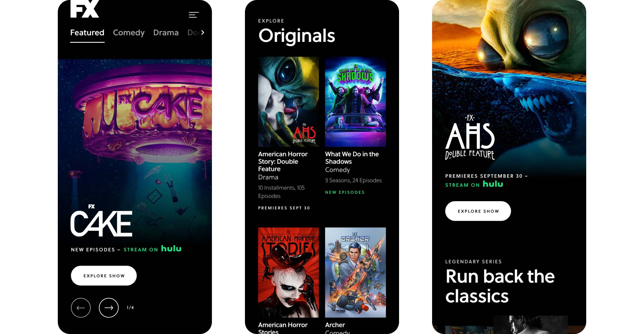Click the hulu logo under Cake
This screenshot has width=644, height=334.
(x=171, y=249)
